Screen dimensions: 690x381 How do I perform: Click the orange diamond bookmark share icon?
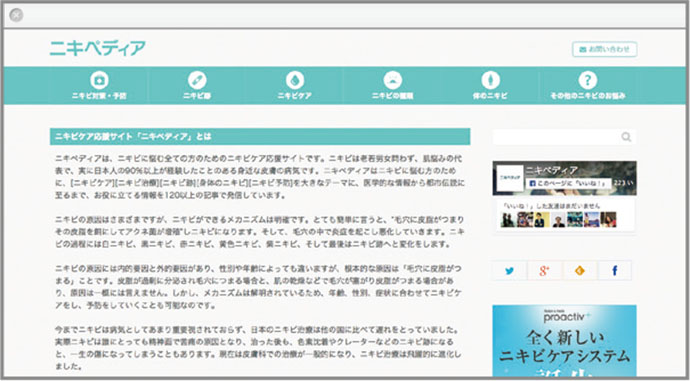(580, 271)
